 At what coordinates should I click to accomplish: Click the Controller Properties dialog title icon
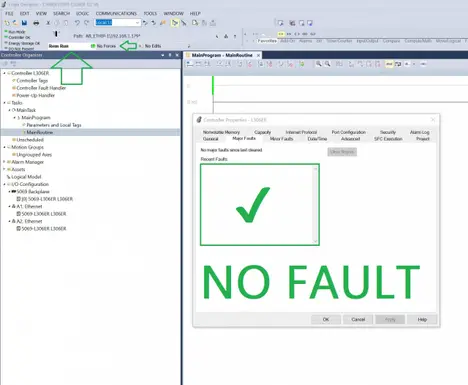click(199, 120)
